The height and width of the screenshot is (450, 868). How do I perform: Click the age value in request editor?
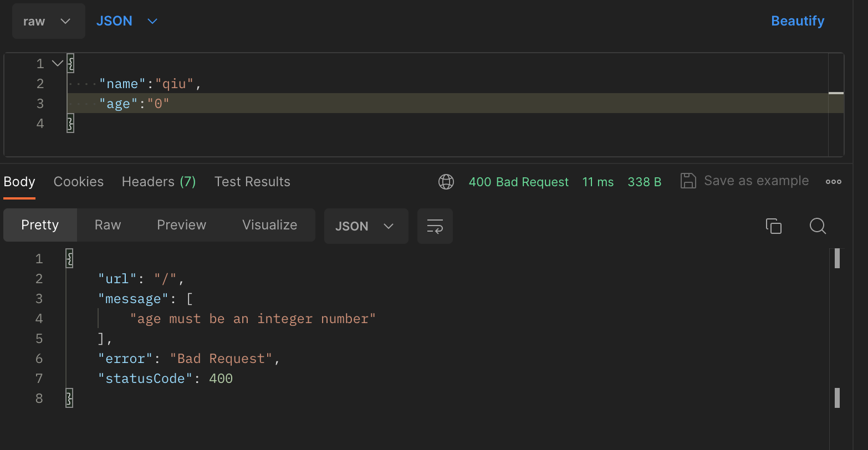(158, 104)
